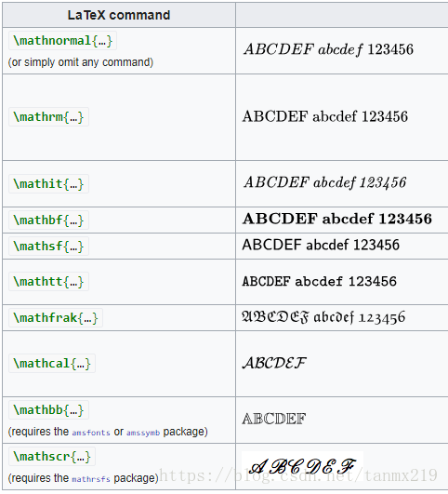Viewport: 448px width, 494px height.
Task: Select the \mathfrak{…} command code
Action: [56, 317]
